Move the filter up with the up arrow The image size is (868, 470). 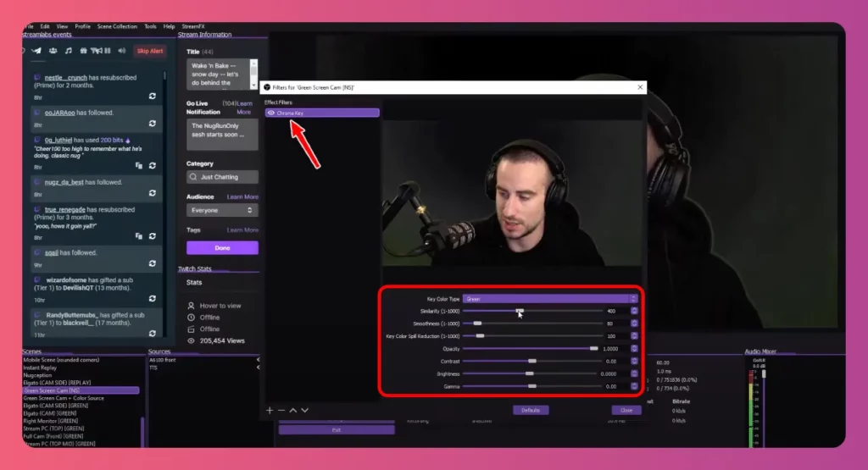coord(293,410)
